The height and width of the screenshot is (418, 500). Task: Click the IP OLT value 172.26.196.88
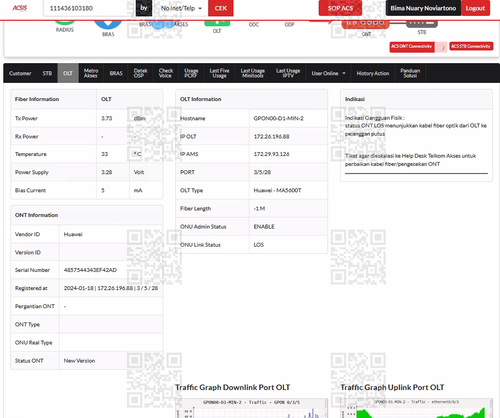[271, 136]
